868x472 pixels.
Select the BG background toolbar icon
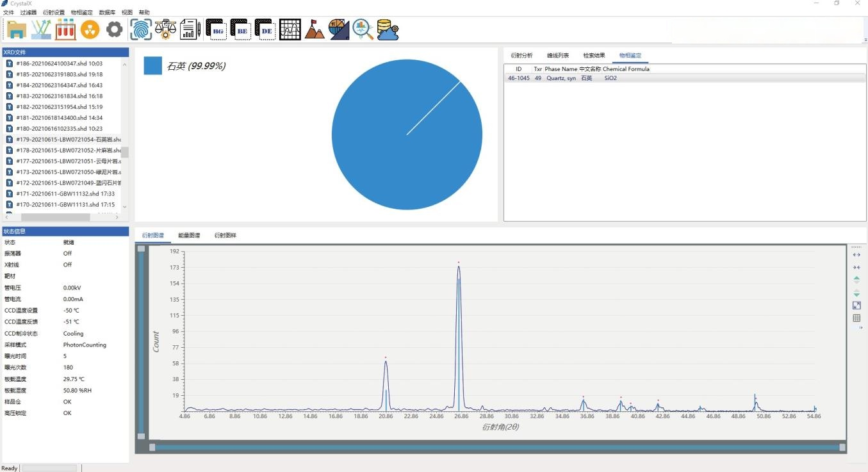pyautogui.click(x=216, y=29)
